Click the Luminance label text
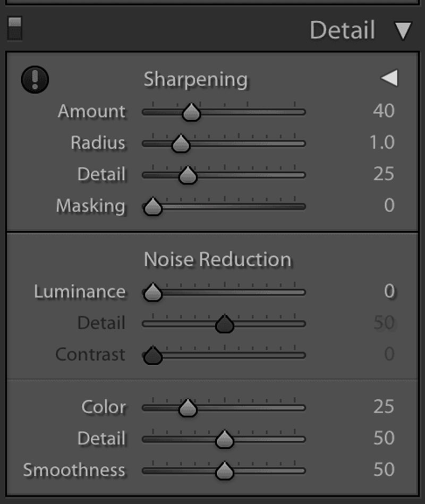 [80, 291]
